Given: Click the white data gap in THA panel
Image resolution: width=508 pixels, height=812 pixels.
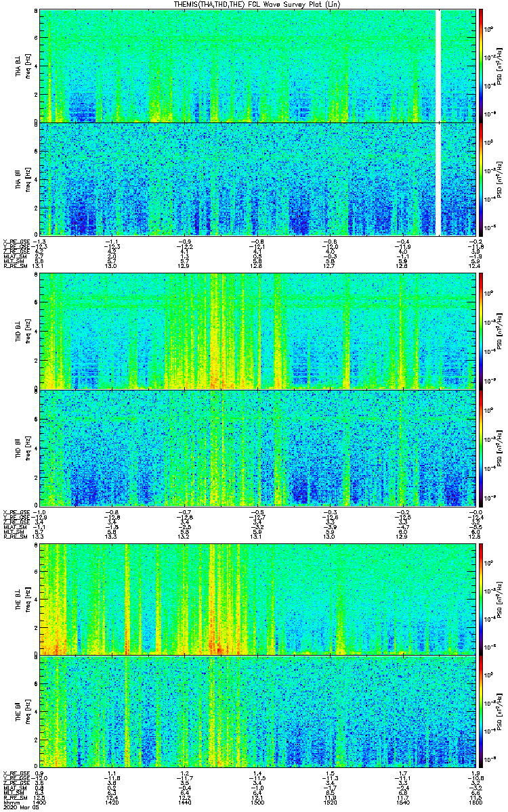Looking at the screenshot, I should tap(438, 122).
